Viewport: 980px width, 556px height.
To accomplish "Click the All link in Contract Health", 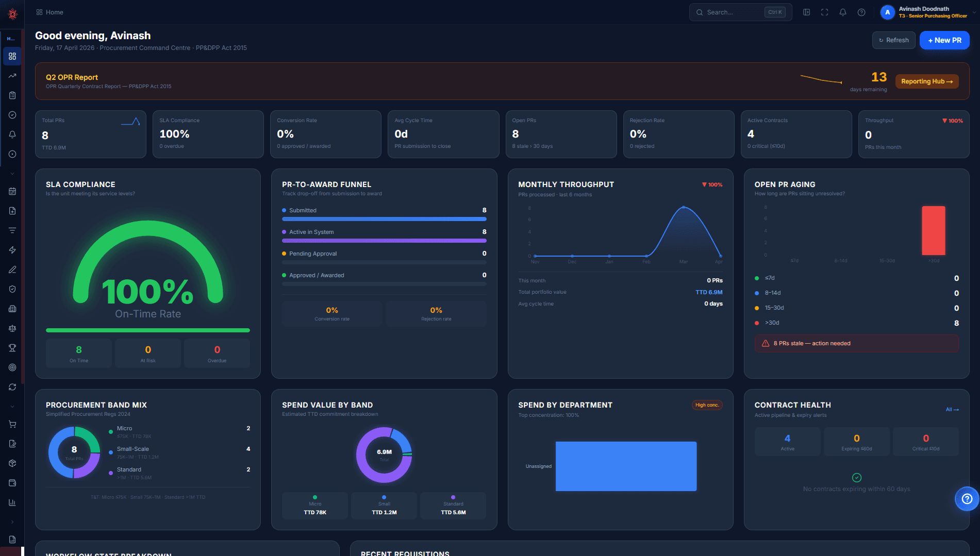I will click(x=952, y=410).
